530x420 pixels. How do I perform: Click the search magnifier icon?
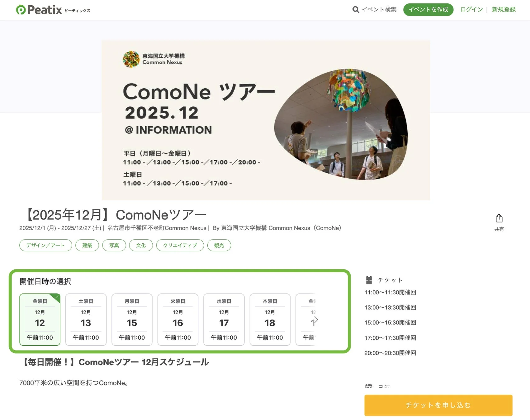355,10
